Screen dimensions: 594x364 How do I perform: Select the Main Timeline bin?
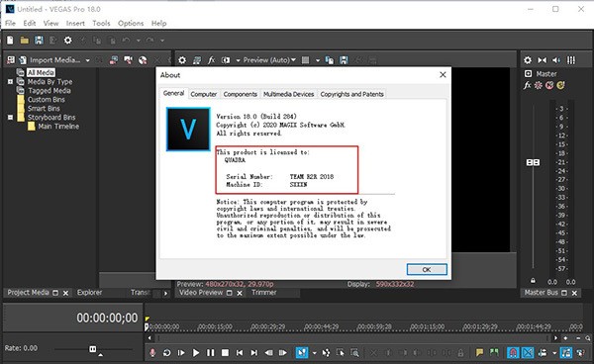[x=58, y=127]
